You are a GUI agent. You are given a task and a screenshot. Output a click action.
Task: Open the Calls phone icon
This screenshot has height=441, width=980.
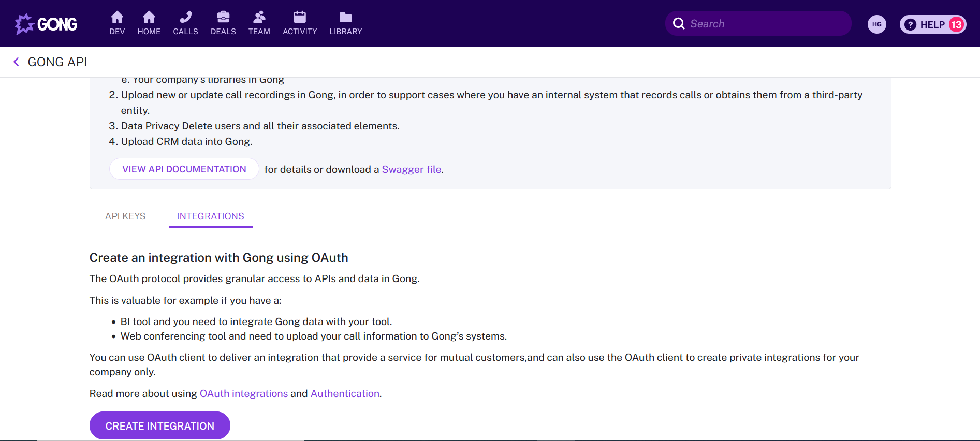click(185, 18)
